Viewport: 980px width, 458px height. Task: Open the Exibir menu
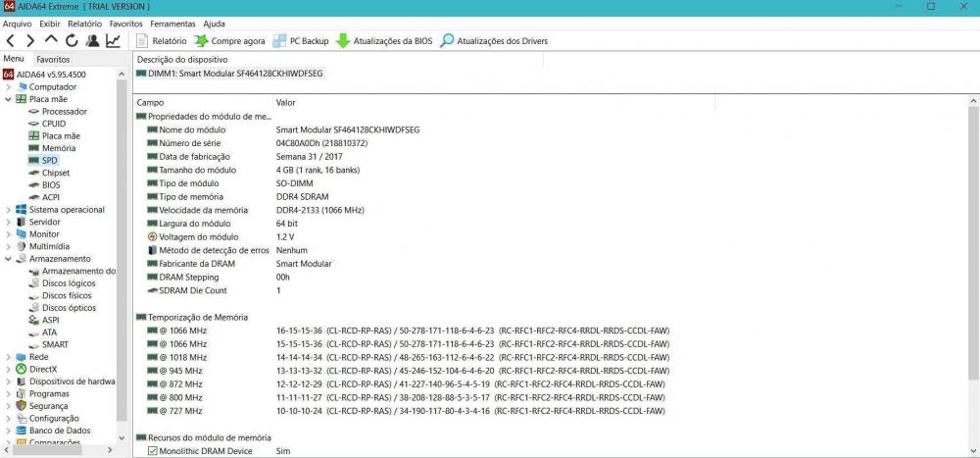click(x=50, y=24)
